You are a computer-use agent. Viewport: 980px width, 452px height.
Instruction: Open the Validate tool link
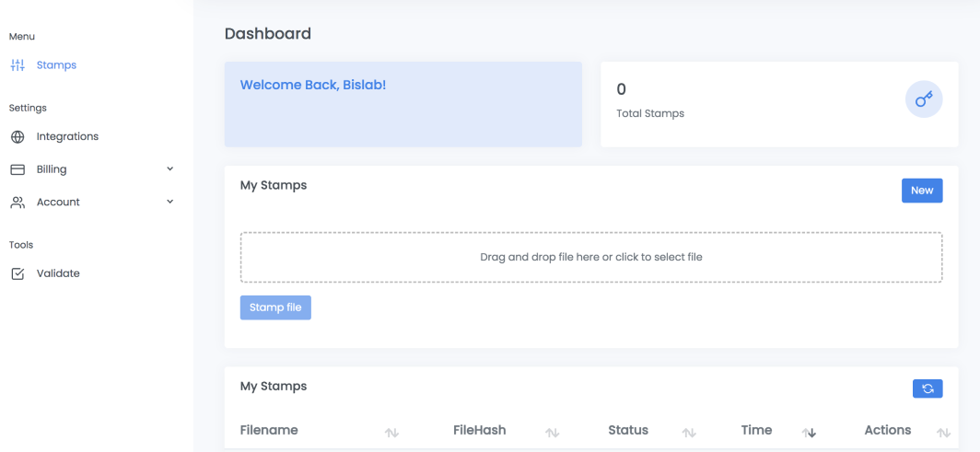click(58, 273)
